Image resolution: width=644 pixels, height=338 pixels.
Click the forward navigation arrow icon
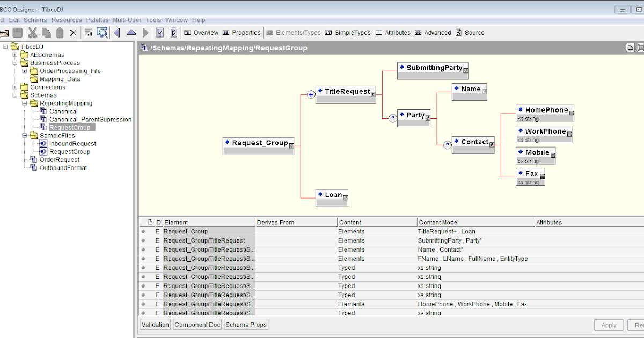coord(146,32)
